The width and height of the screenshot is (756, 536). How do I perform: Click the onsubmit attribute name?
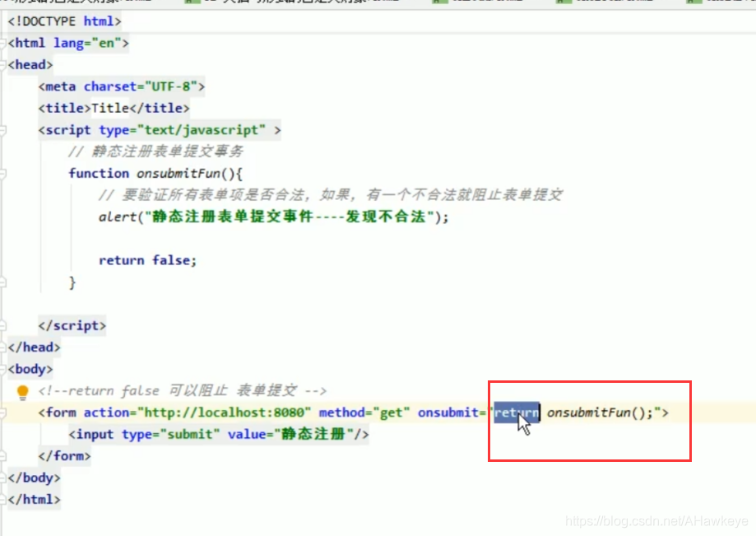click(x=448, y=412)
